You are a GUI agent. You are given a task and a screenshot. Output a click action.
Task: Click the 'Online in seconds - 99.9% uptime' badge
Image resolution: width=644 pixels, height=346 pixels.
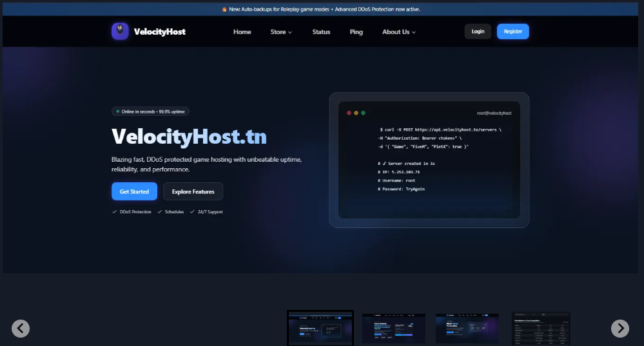150,111
